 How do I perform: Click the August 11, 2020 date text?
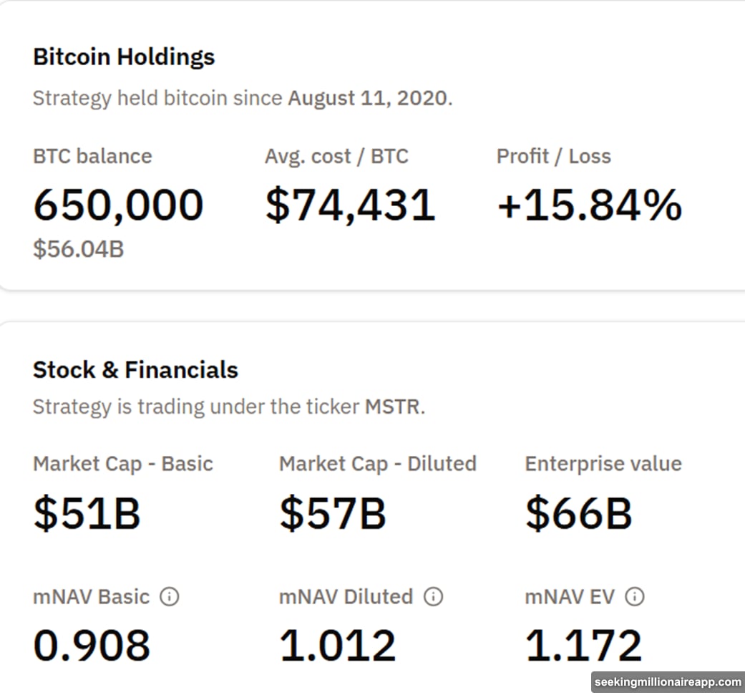point(367,98)
